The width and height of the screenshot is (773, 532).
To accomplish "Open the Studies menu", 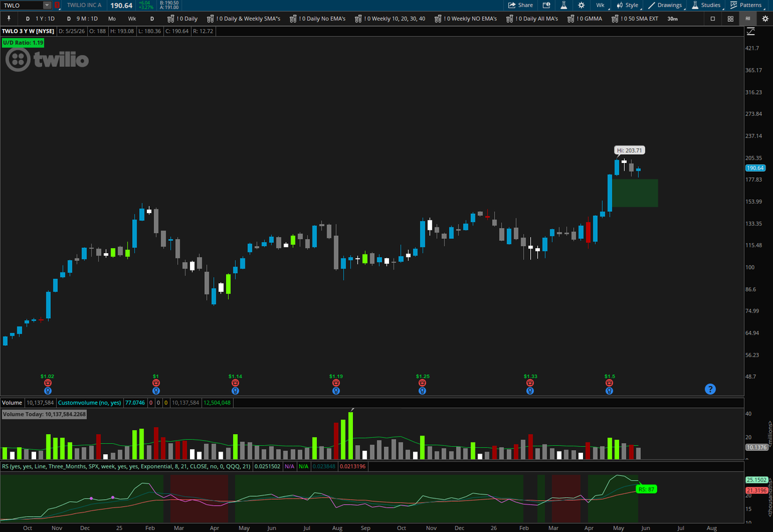I will point(706,5).
